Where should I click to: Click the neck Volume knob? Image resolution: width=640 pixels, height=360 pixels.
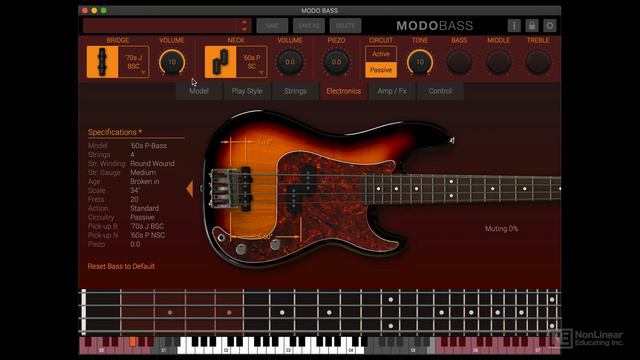point(290,62)
